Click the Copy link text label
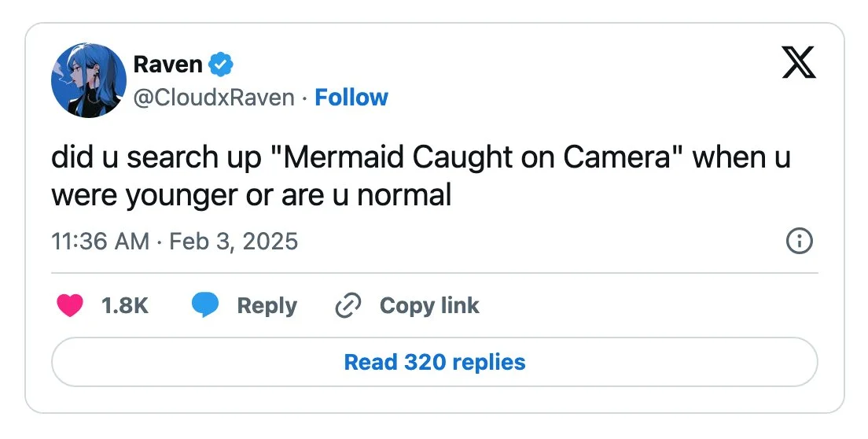The image size is (868, 439). [429, 305]
